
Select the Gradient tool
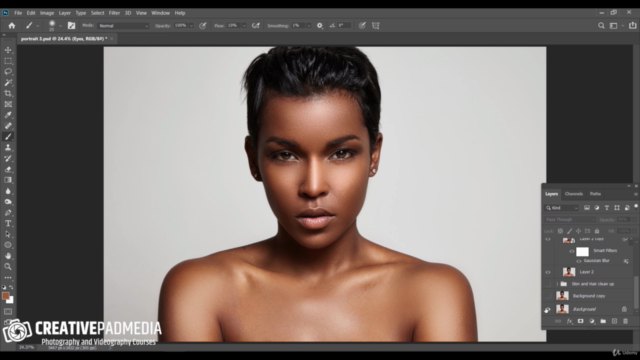pyautogui.click(x=8, y=180)
